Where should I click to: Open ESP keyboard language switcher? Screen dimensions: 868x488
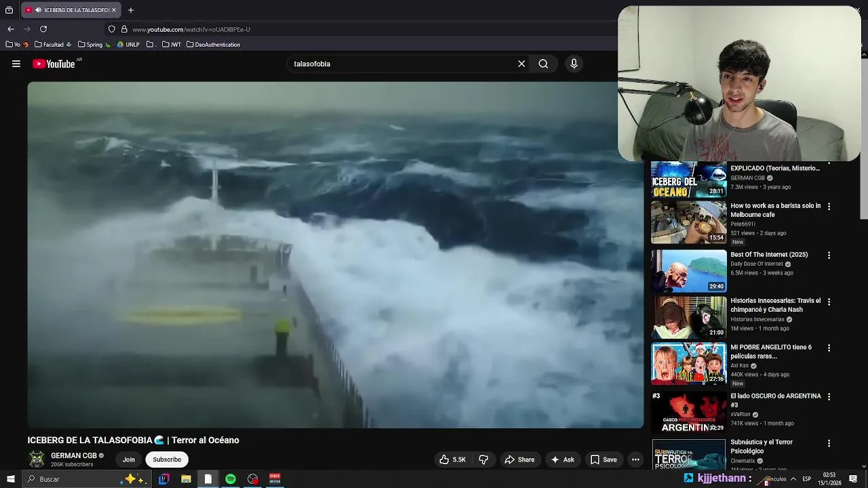806,479
